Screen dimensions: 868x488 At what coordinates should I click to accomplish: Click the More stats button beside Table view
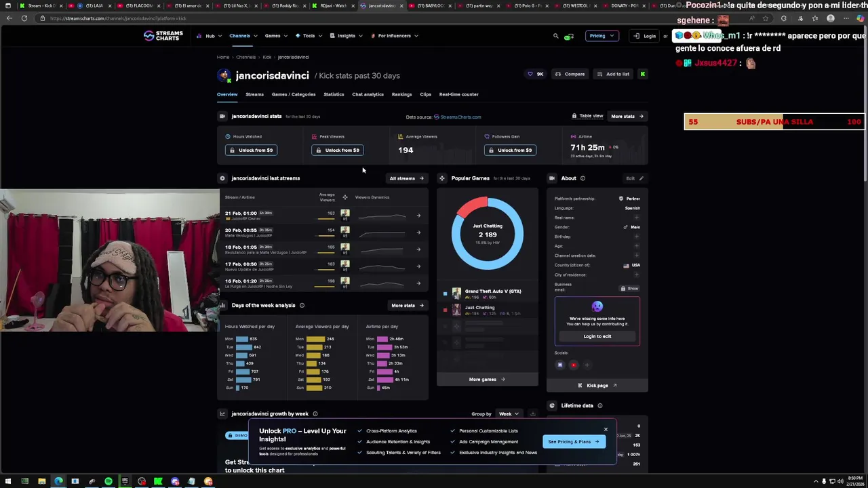pos(627,117)
